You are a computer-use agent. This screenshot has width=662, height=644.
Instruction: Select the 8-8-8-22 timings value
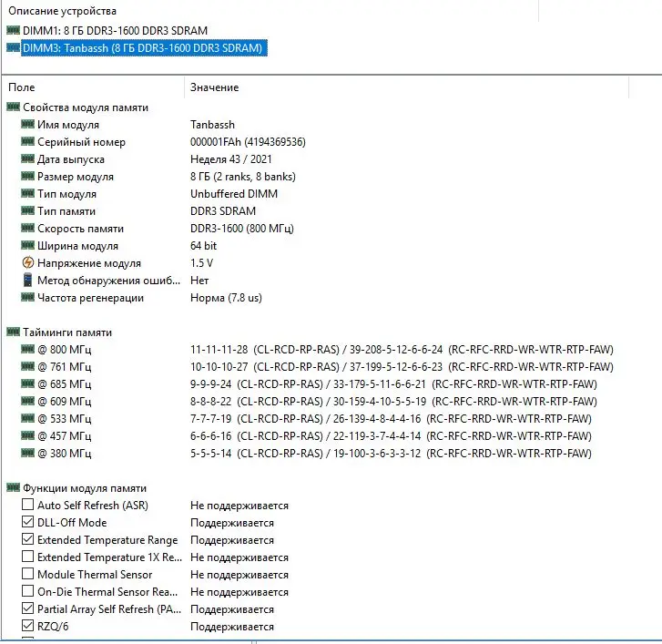click(x=393, y=402)
